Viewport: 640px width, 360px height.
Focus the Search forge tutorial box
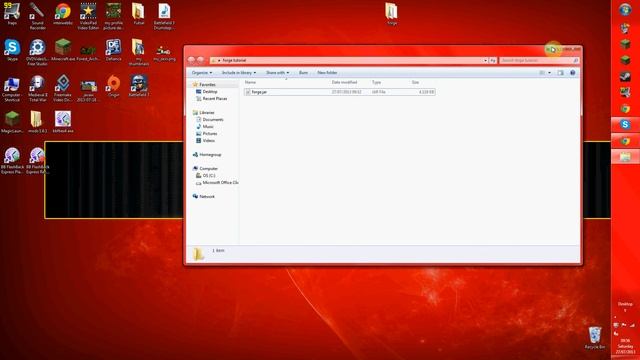click(539, 60)
